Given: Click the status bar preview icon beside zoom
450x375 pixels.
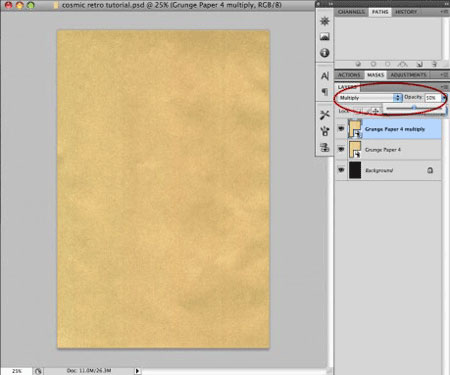Looking at the screenshot, I should [x=38, y=371].
